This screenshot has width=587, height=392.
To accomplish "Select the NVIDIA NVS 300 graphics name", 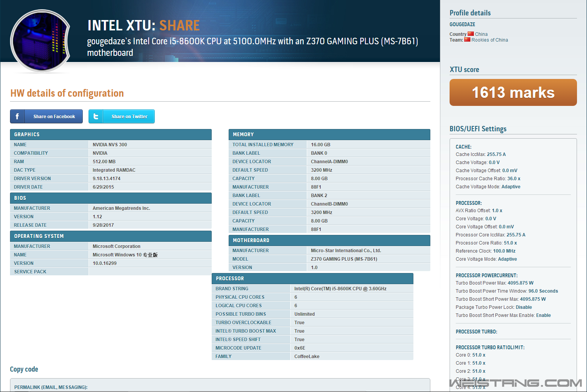I will pos(110,145).
